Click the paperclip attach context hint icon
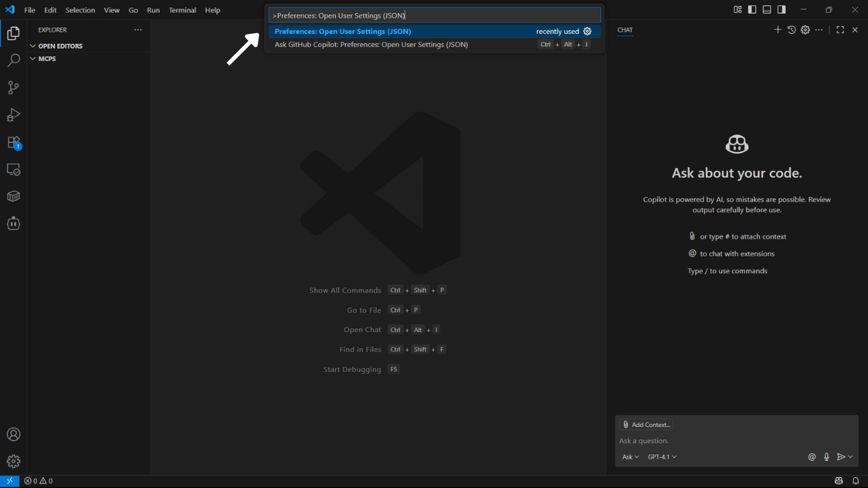 pos(692,237)
